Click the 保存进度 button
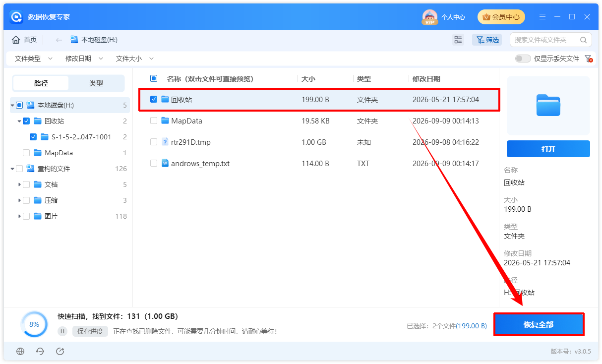The width and height of the screenshot is (602, 364). coord(90,331)
